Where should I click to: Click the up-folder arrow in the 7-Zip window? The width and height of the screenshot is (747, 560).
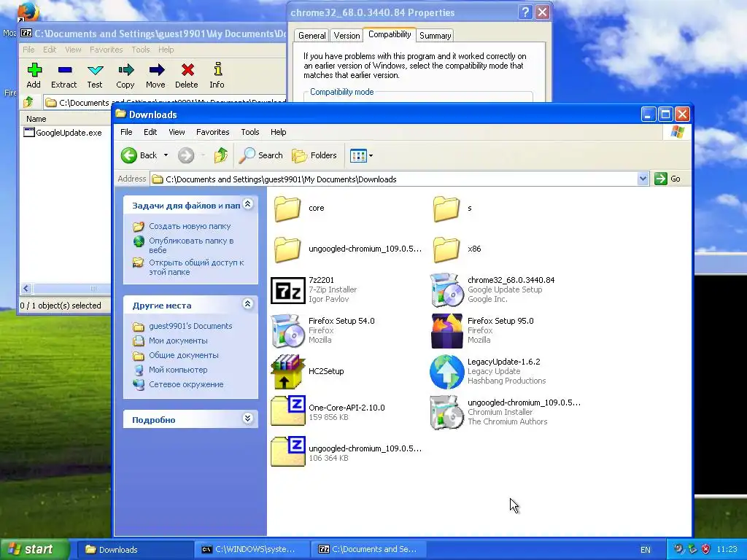28,102
